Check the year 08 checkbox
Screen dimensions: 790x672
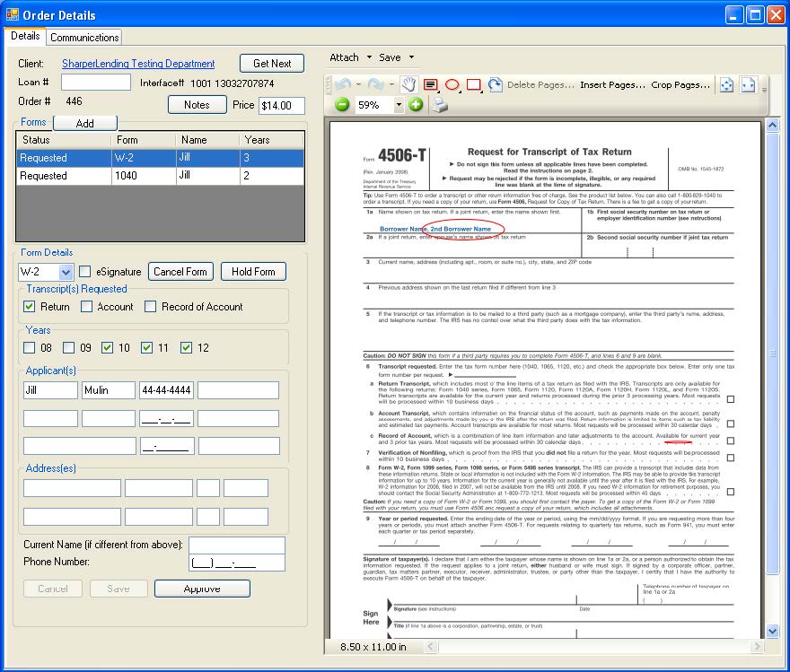point(30,347)
